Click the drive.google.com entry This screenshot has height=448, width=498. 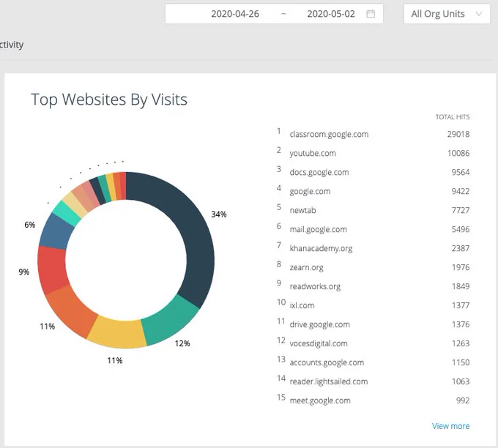click(x=320, y=324)
